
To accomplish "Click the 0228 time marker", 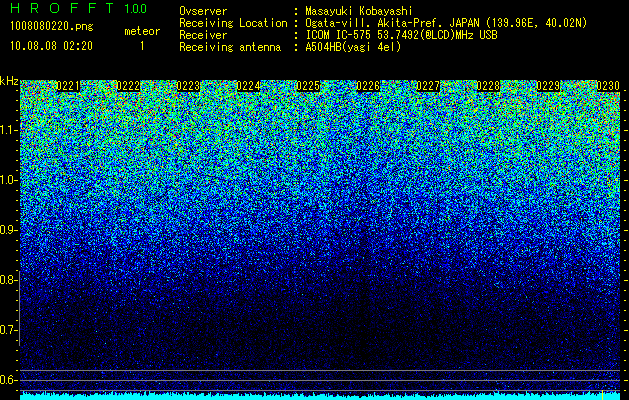I will coord(488,86).
